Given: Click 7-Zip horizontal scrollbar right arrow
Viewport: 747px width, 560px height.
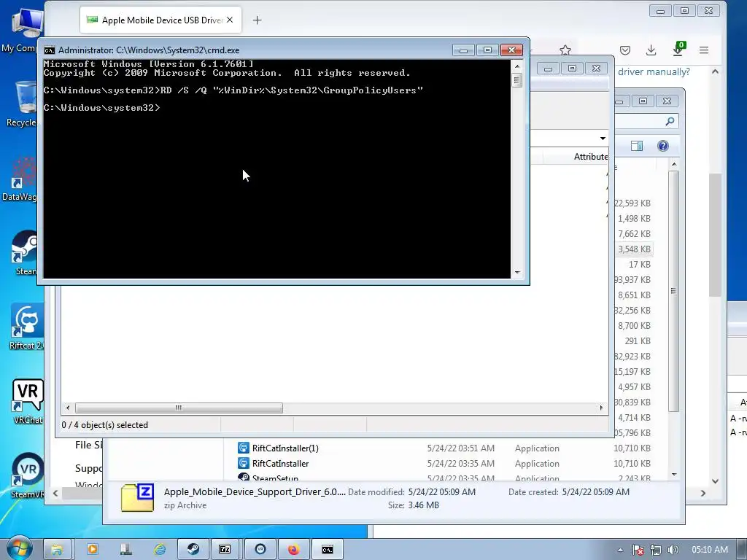Looking at the screenshot, I should click(x=601, y=408).
